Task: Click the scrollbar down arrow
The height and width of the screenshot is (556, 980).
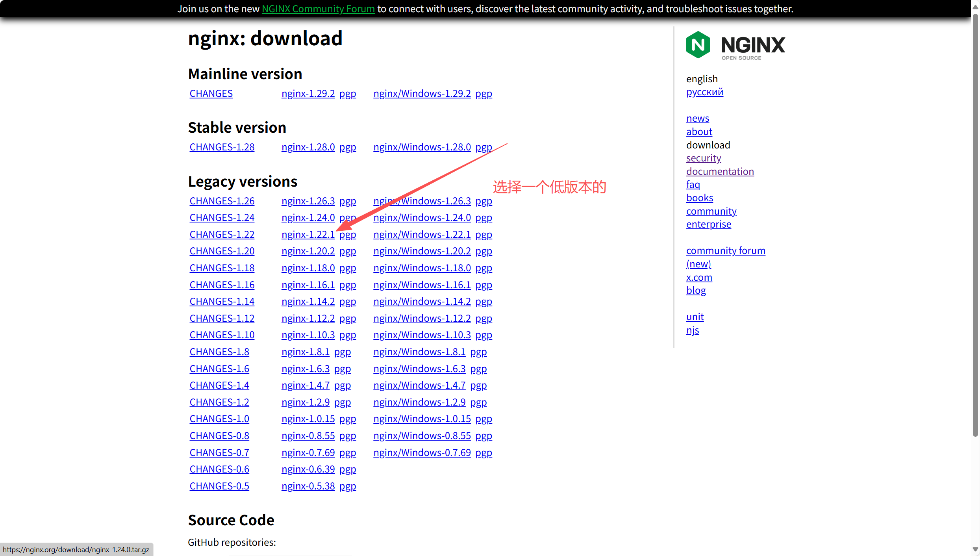Action: click(975, 550)
